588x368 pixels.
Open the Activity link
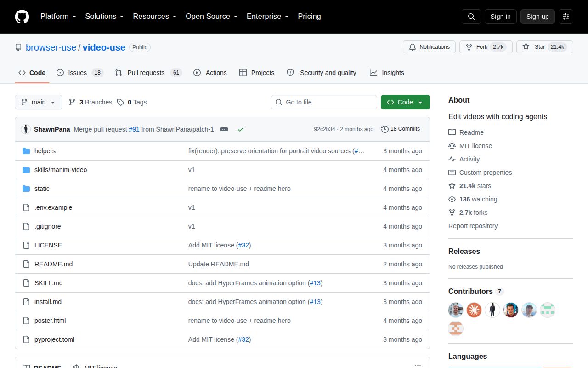click(464, 159)
